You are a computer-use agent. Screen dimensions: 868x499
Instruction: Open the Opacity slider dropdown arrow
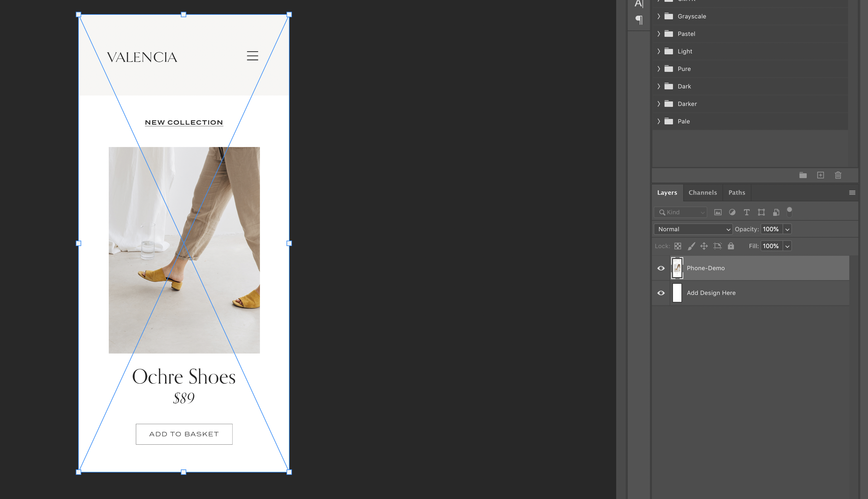(x=787, y=229)
